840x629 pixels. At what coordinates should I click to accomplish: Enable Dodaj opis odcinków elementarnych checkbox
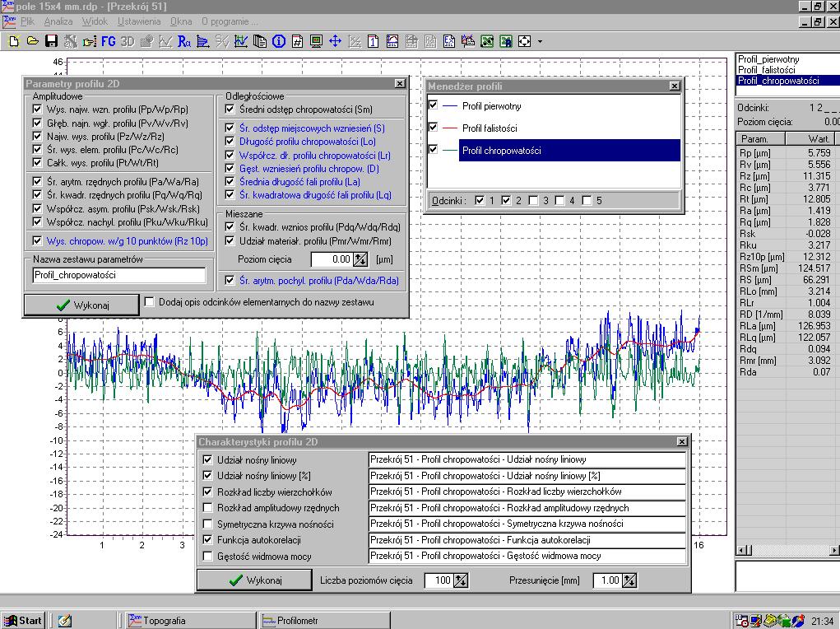[x=149, y=302]
